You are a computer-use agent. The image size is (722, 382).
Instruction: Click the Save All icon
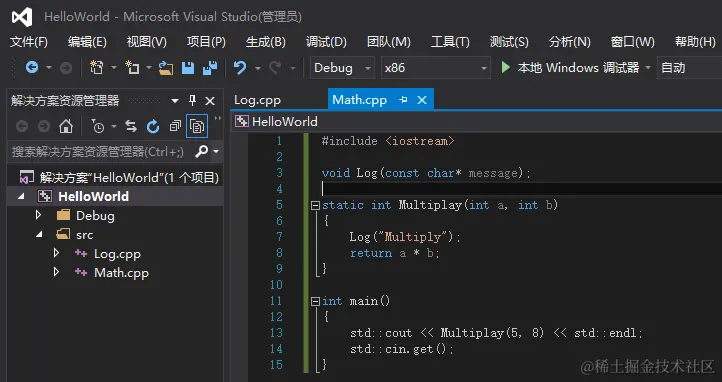point(210,68)
